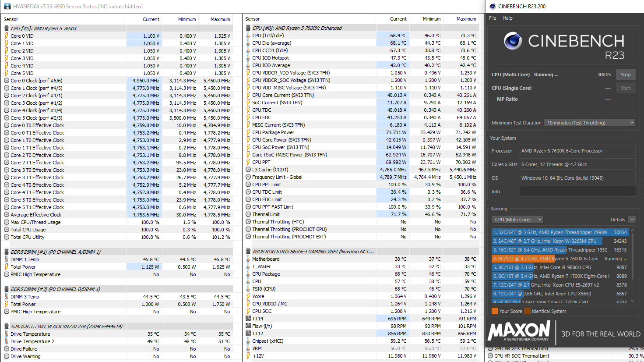Click the Identical System legend swatch
The image size is (644, 362).
(527, 311)
